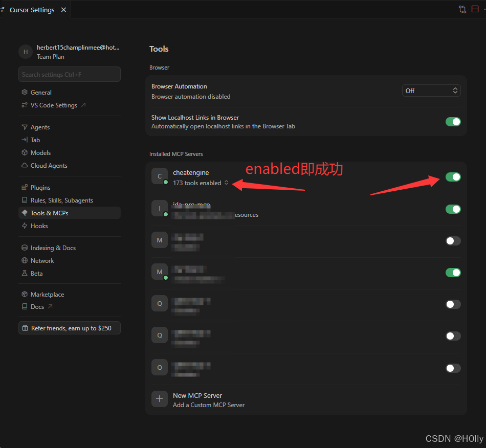Image resolution: width=486 pixels, height=448 pixels.
Task: Click New MCP Server label
Action: pyautogui.click(x=197, y=396)
